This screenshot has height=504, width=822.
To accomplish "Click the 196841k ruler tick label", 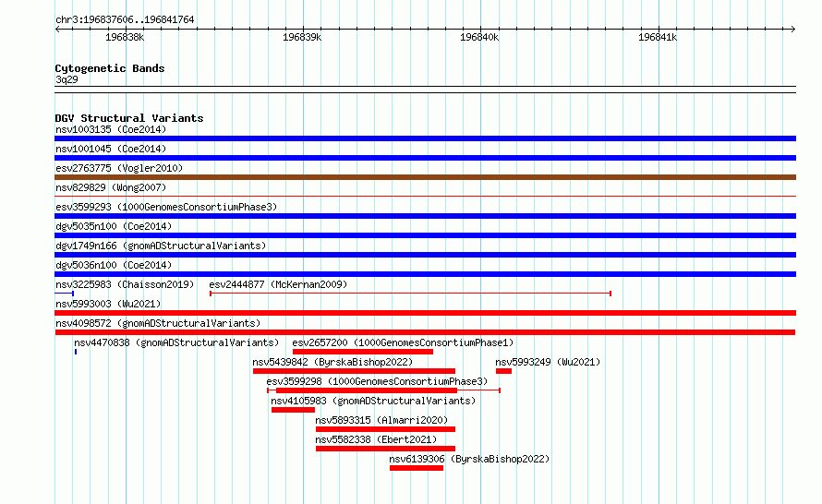I will coord(658,37).
